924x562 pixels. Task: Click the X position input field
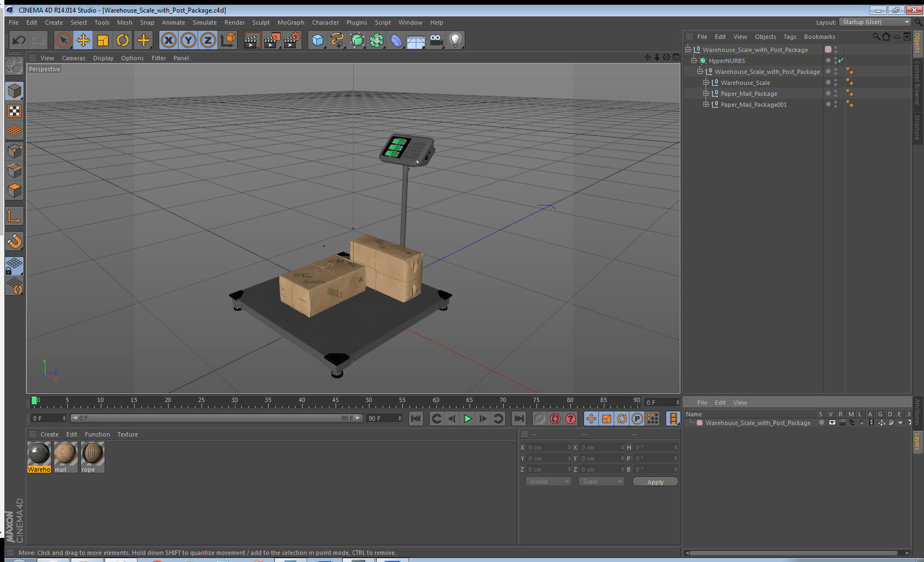tap(548, 448)
